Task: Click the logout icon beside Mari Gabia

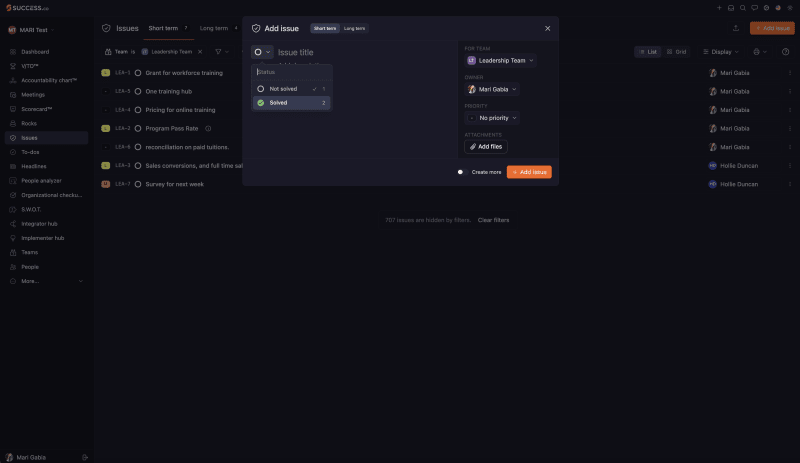Action: coord(85,457)
